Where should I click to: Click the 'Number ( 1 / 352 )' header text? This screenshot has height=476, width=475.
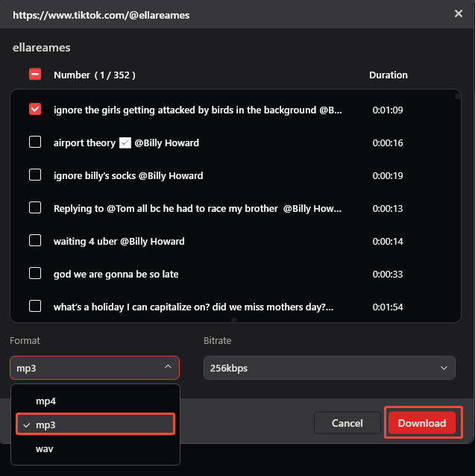click(95, 75)
